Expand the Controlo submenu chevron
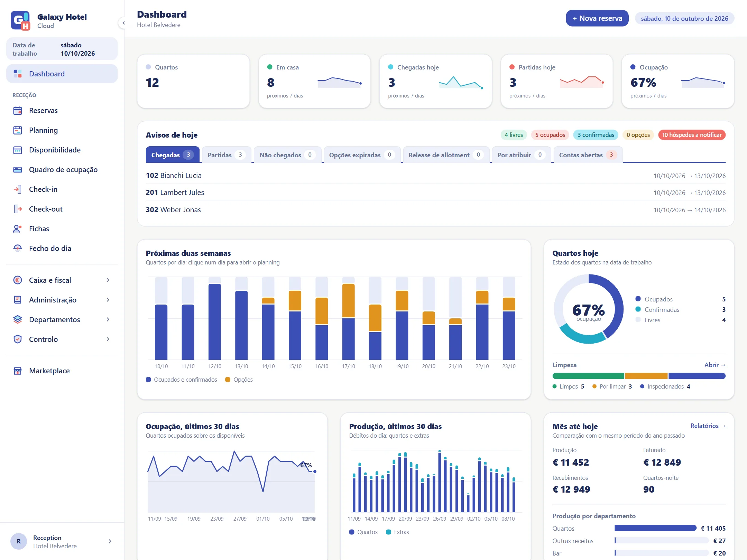The image size is (747, 560). pos(108,339)
